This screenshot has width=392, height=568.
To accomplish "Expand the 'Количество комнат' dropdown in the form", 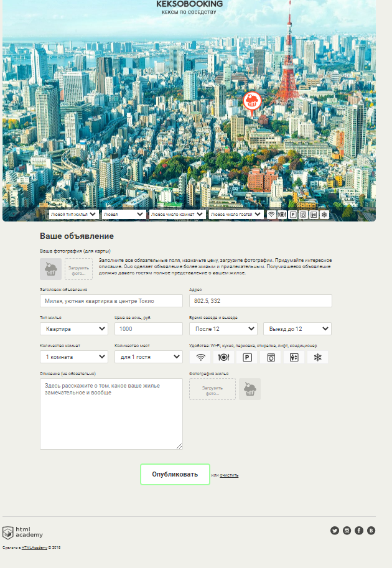I will click(x=73, y=357).
